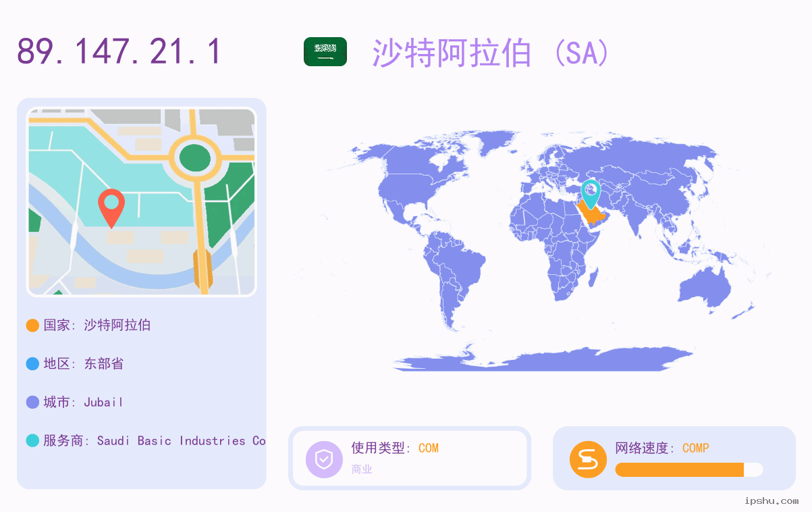Click the text 国家: 沙特阿拉伯
Viewport: 812px width, 512px height.
pos(97,325)
